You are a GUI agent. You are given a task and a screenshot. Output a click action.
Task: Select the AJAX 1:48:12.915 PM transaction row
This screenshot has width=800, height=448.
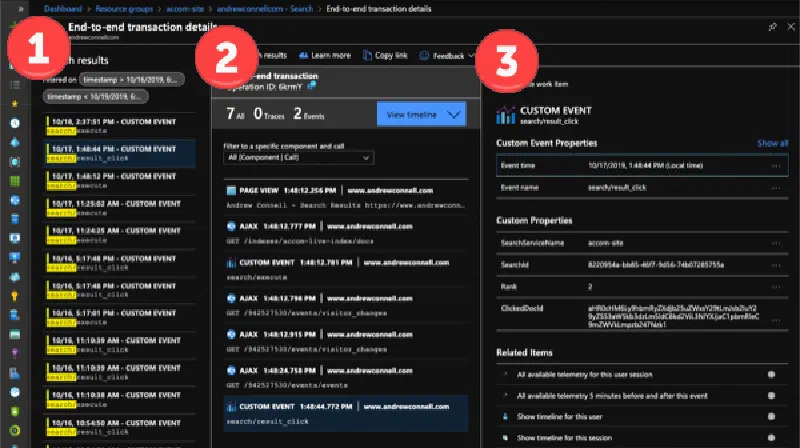tap(346, 341)
